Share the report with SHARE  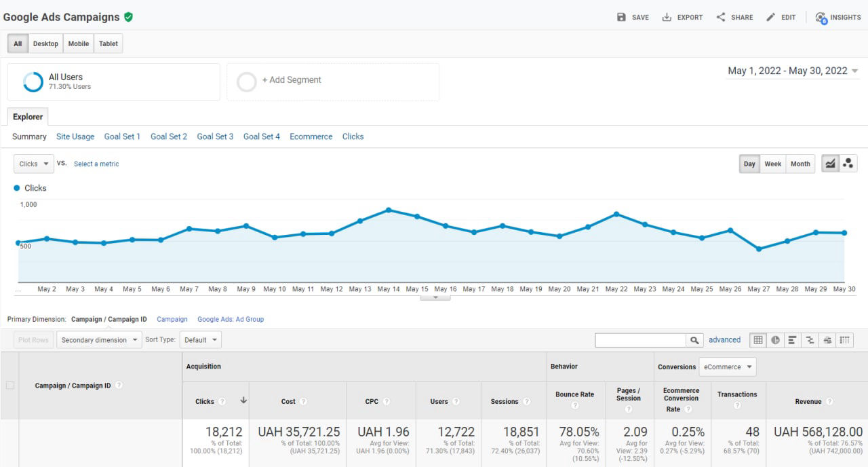[x=734, y=17]
